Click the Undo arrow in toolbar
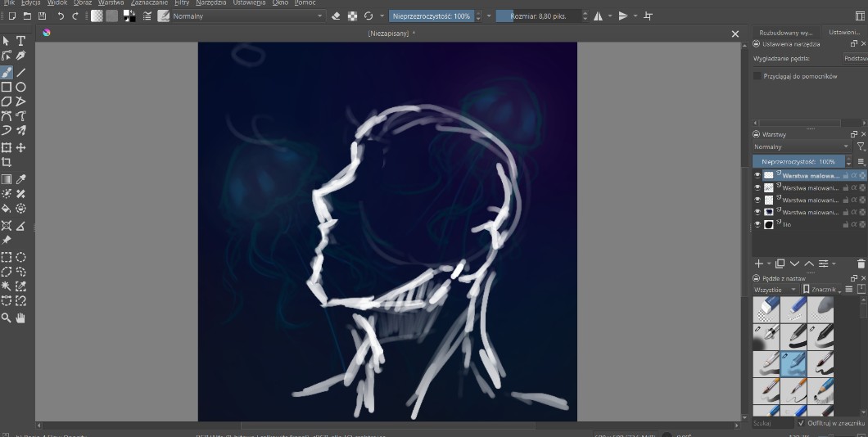The height and width of the screenshot is (437, 868). pos(61,16)
